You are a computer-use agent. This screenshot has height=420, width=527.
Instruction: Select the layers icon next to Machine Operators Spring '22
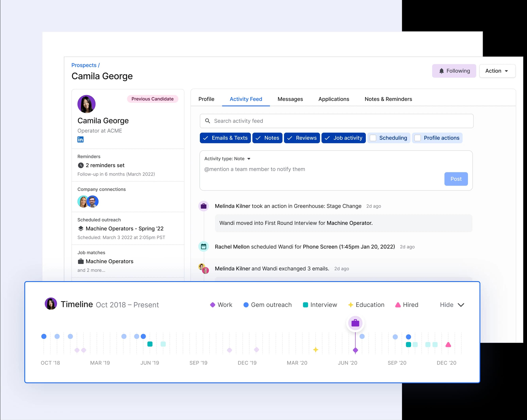click(x=81, y=229)
